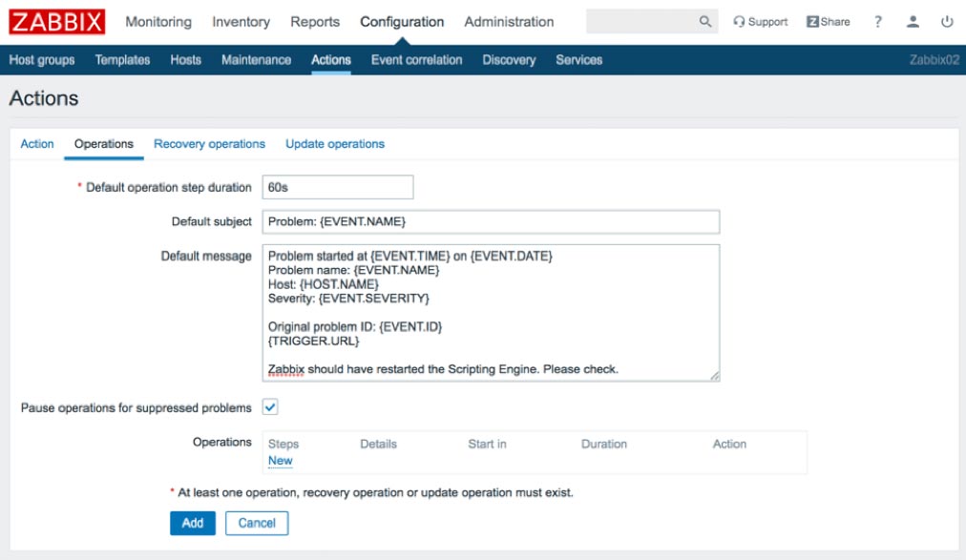The height and width of the screenshot is (560, 966).
Task: Click the Cancel button
Action: [256, 523]
